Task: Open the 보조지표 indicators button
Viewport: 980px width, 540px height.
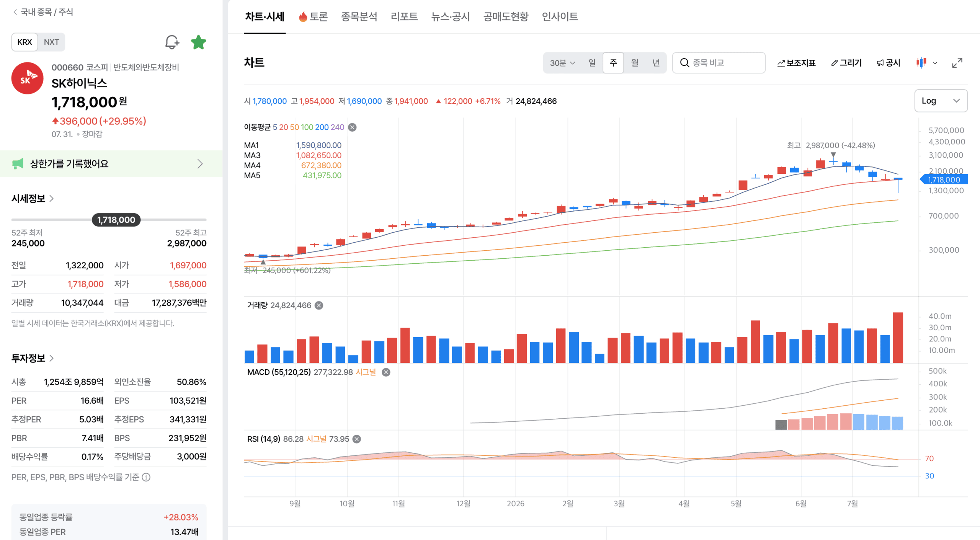Action: [796, 63]
